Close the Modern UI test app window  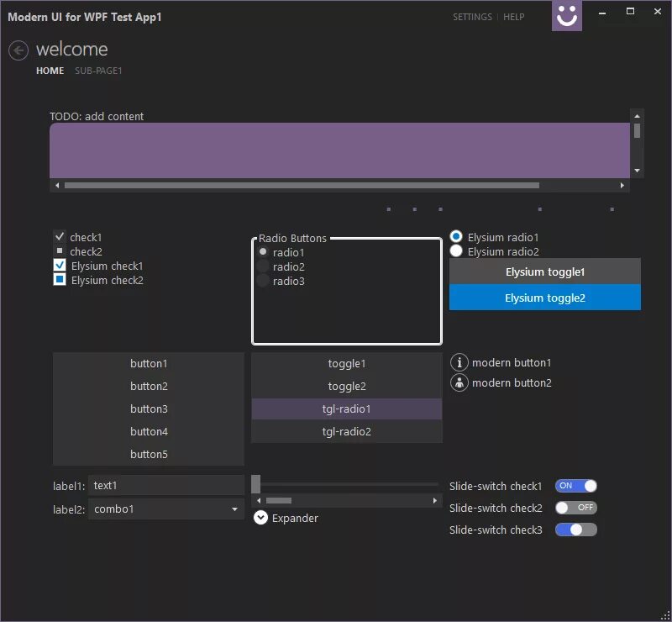click(x=658, y=12)
